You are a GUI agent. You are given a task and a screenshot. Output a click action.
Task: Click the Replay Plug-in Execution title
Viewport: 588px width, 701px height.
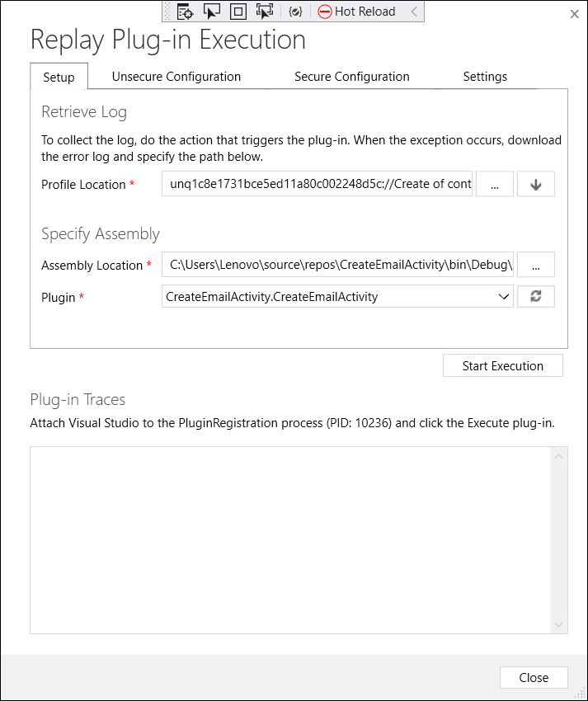point(167,40)
